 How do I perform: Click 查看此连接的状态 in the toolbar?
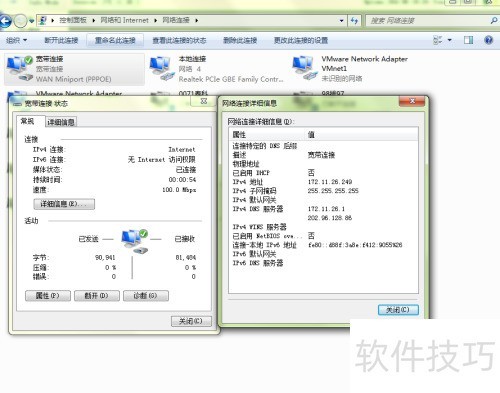pyautogui.click(x=179, y=40)
